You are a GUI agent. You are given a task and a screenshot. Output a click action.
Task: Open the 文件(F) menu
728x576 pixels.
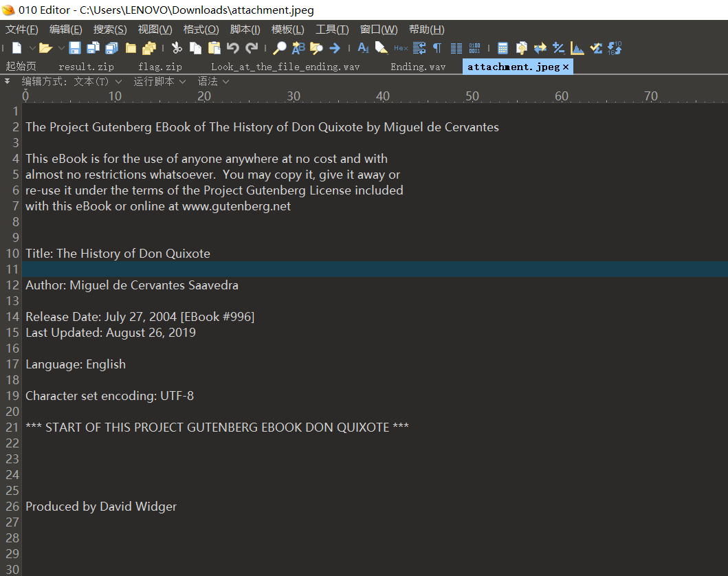pyautogui.click(x=22, y=30)
